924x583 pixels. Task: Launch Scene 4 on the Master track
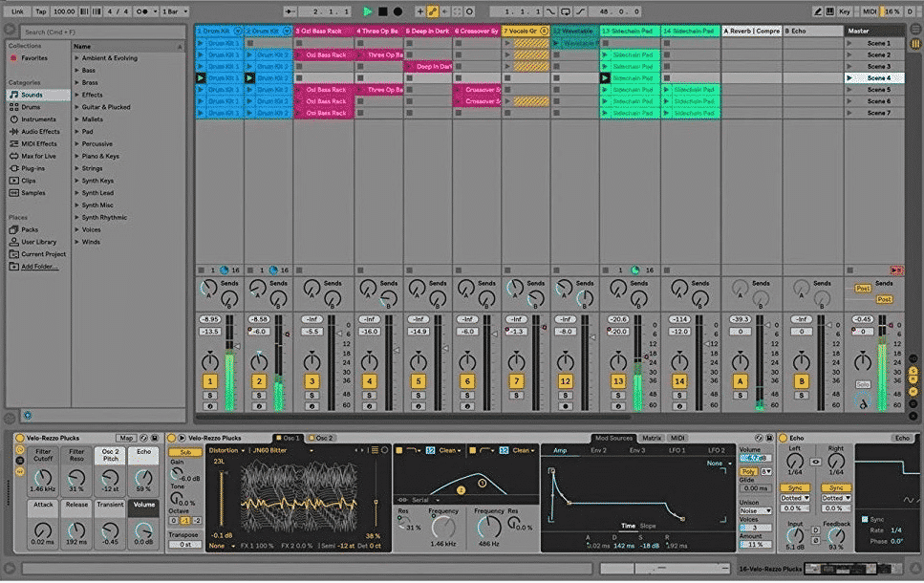click(849, 78)
